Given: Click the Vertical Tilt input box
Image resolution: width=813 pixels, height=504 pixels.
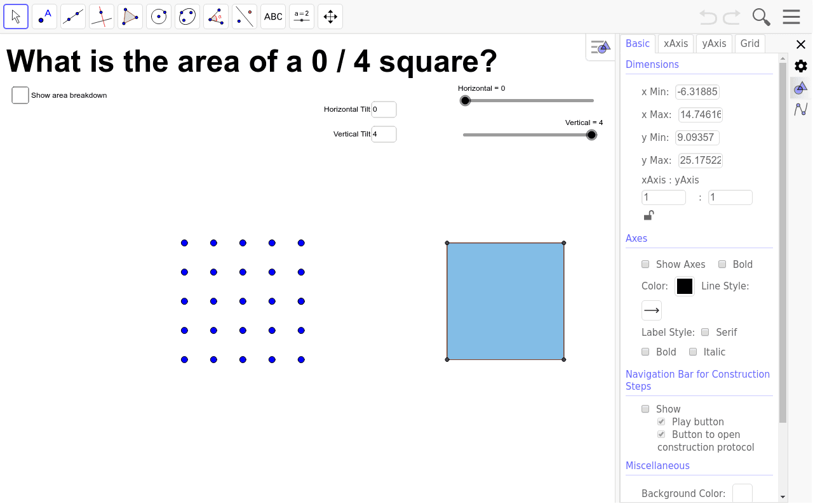Looking at the screenshot, I should point(384,134).
